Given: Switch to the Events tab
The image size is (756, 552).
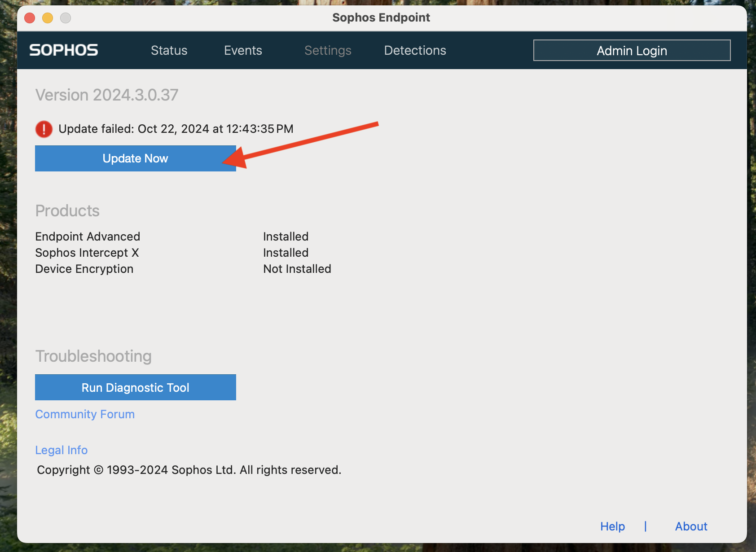Looking at the screenshot, I should [243, 50].
